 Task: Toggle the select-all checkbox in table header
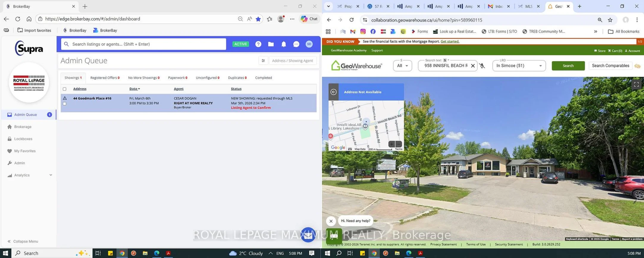click(65, 89)
